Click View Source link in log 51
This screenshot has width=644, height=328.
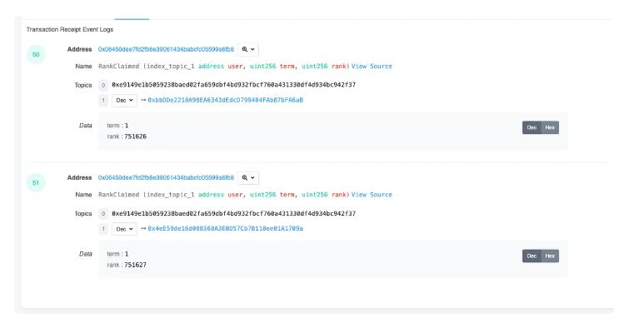pos(372,195)
